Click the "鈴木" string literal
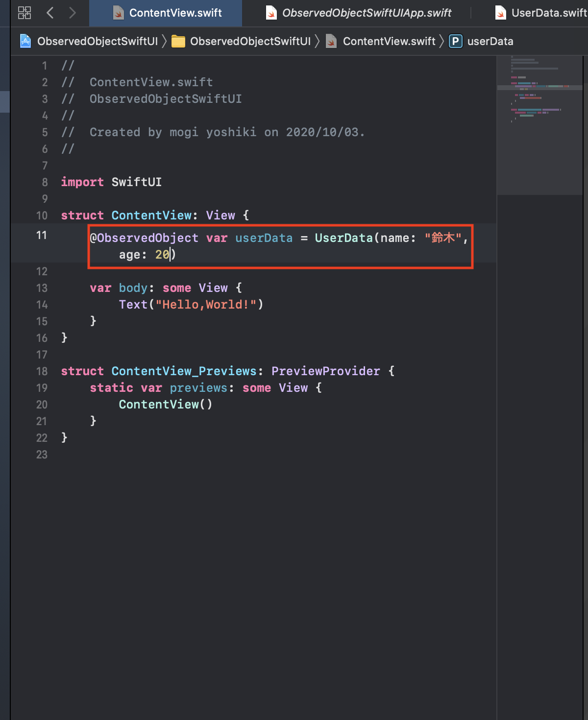This screenshot has height=720, width=588. [443, 238]
